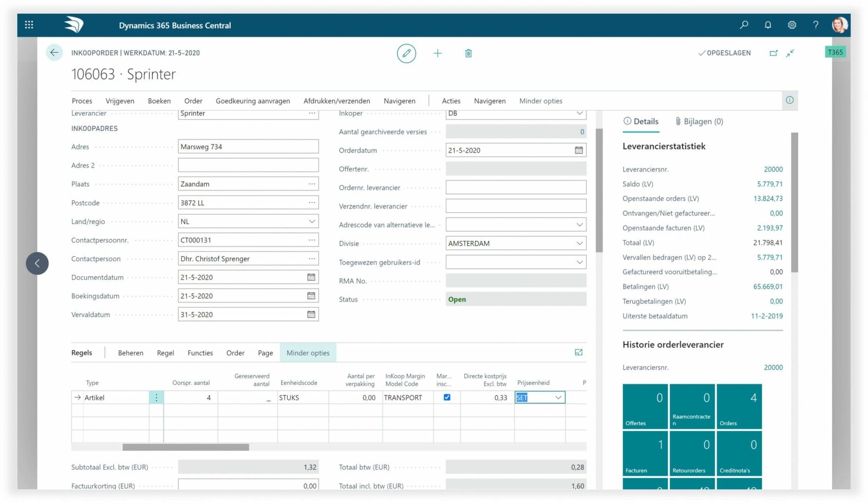The height and width of the screenshot is (503, 868).
Task: Expand the Divisie dropdown
Action: click(x=579, y=243)
